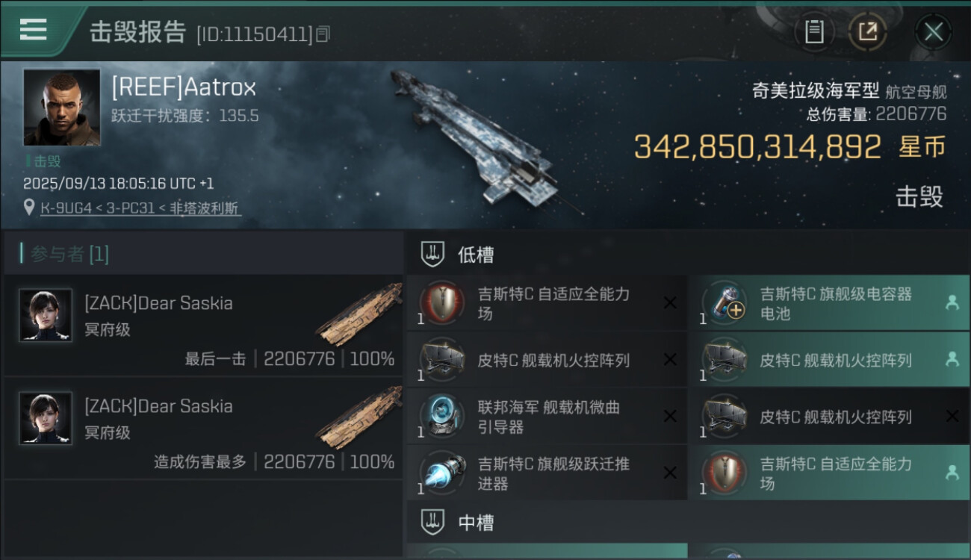Toggle X mark on 联邦海军 舰载机微曲引导器 row
971x560 pixels.
click(670, 417)
